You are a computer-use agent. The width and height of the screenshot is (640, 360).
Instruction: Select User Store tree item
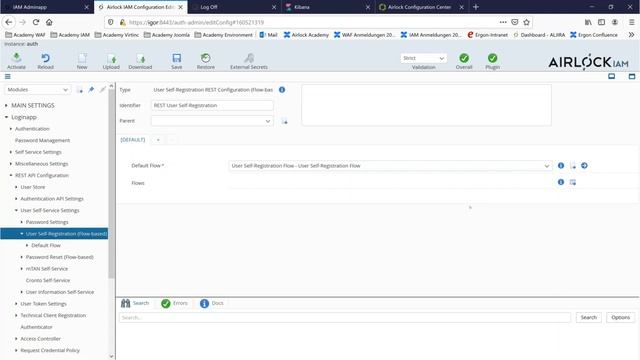click(33, 187)
